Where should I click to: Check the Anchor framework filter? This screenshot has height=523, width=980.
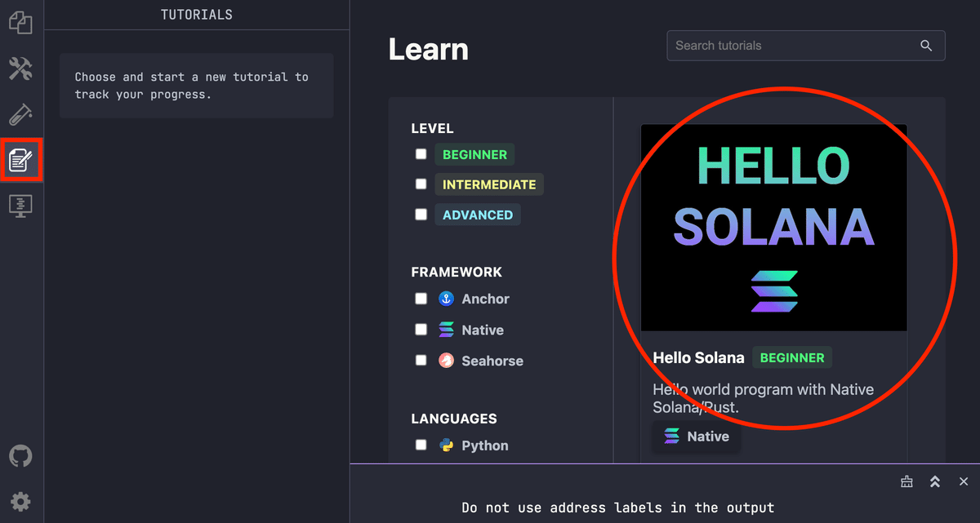(x=421, y=299)
